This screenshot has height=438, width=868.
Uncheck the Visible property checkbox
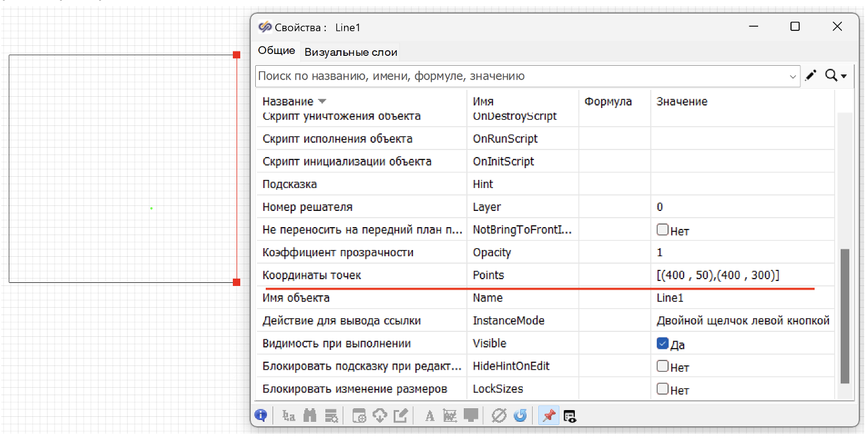pos(662,344)
